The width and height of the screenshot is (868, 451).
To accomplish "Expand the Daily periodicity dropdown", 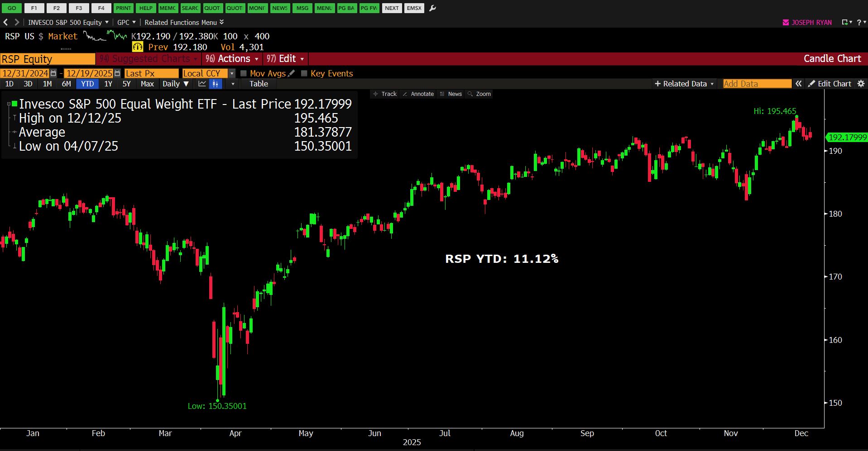I will (176, 84).
